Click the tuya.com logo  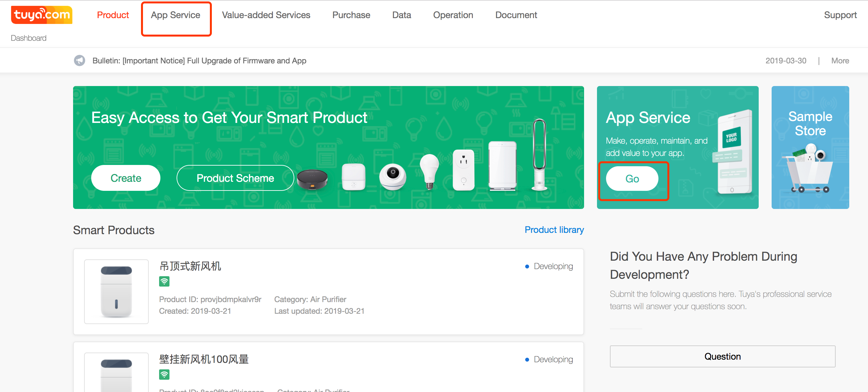[x=42, y=15]
